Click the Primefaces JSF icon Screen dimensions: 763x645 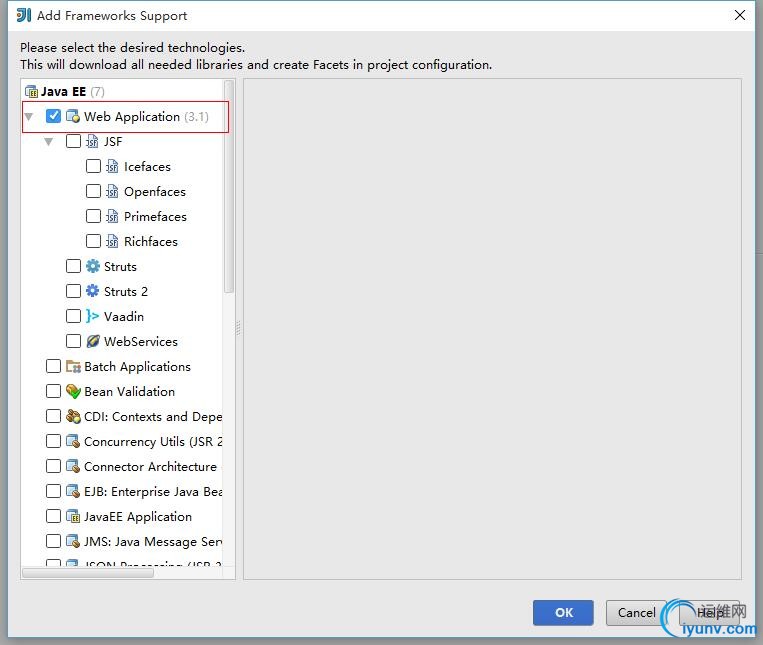pyautogui.click(x=112, y=216)
